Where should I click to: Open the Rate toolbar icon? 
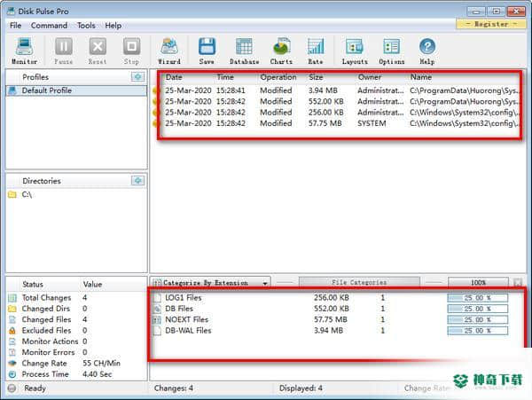click(316, 51)
